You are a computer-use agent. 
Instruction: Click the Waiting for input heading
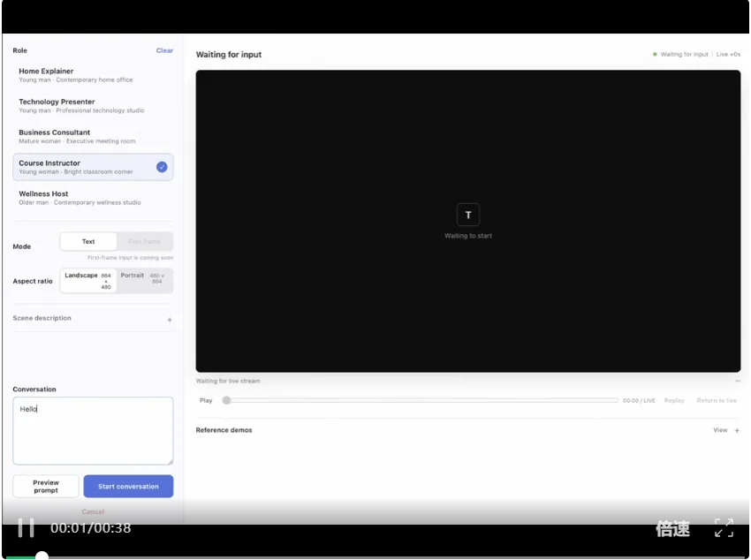tap(229, 55)
